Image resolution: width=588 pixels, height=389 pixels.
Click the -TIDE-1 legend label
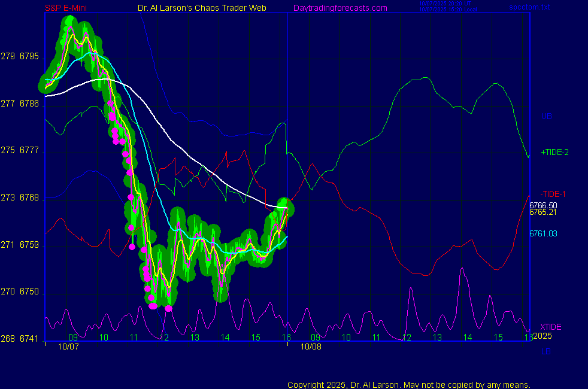553,194
